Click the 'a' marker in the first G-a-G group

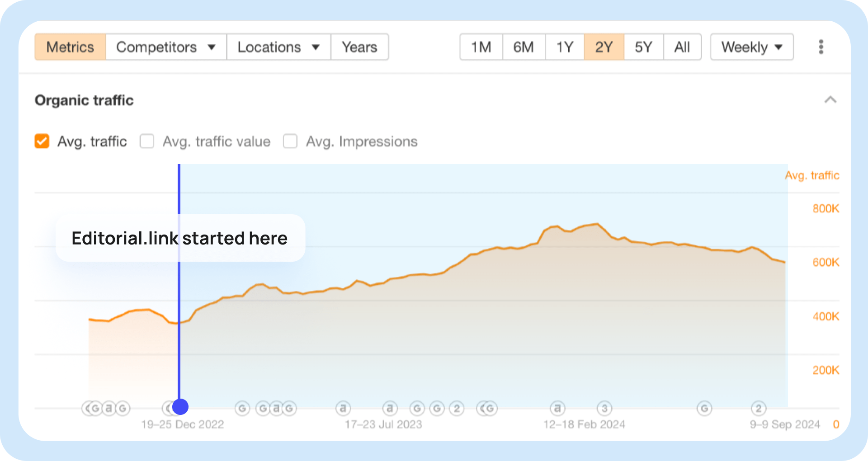[108, 409]
